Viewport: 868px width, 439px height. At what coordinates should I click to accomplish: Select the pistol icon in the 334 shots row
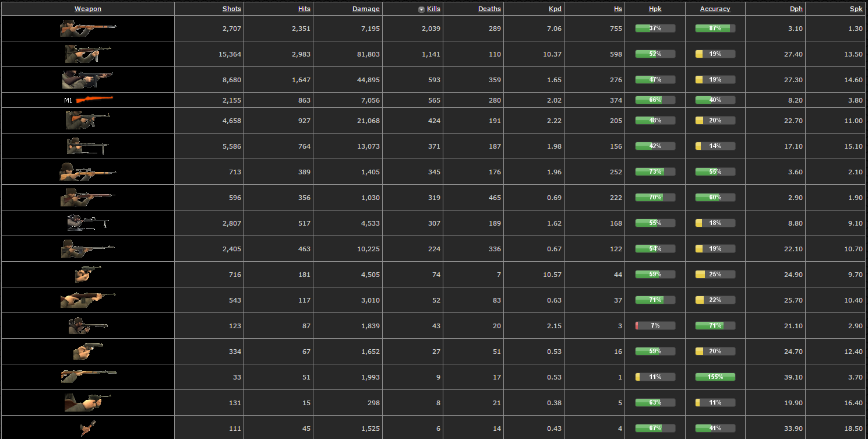point(88,351)
